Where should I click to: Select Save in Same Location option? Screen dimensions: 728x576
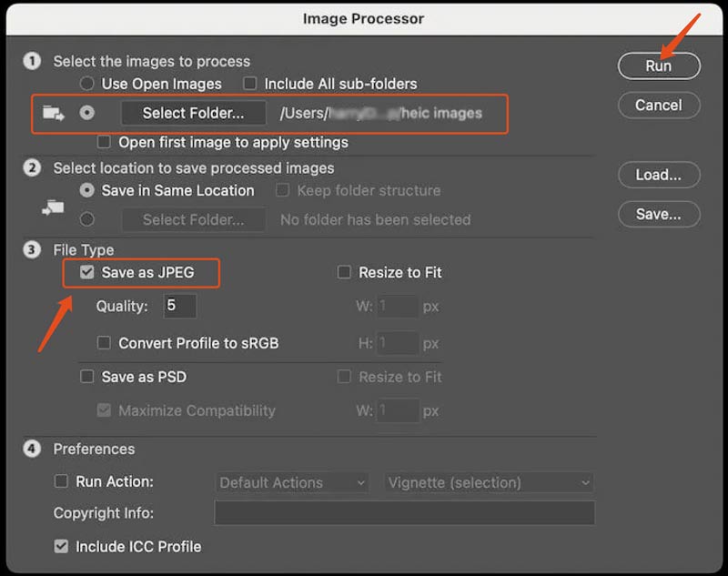(87, 190)
